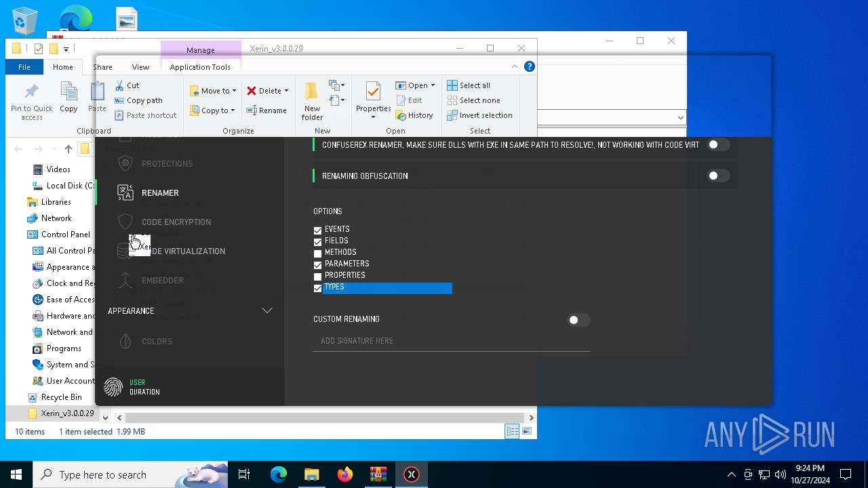Viewport: 868px width, 488px height.
Task: Open the Delete dropdown arrow
Action: click(286, 91)
